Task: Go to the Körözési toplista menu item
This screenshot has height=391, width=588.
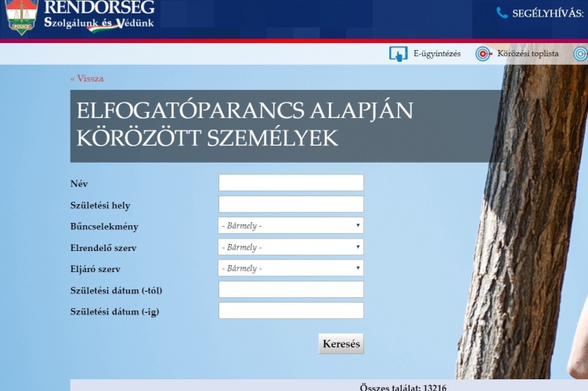Action: [528, 54]
